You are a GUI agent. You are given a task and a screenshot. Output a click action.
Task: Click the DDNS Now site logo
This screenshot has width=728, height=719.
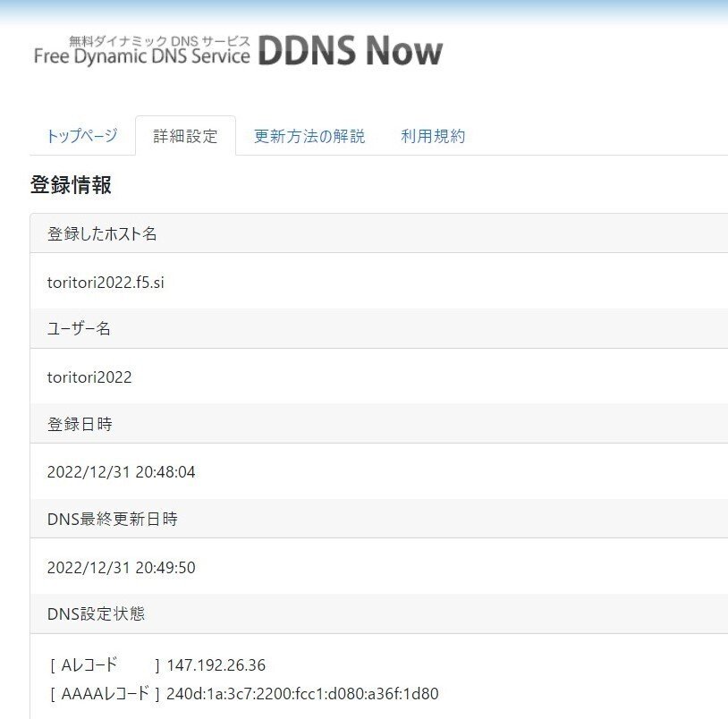point(350,50)
